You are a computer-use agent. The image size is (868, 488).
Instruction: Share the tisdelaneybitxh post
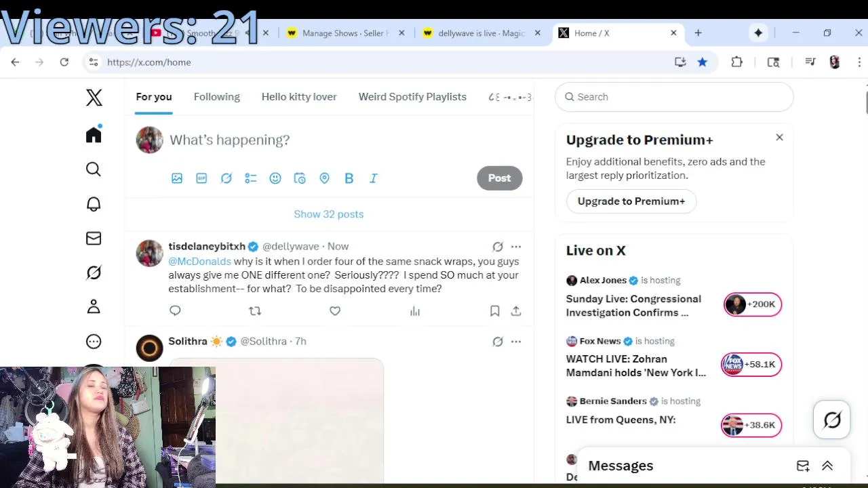(x=516, y=311)
